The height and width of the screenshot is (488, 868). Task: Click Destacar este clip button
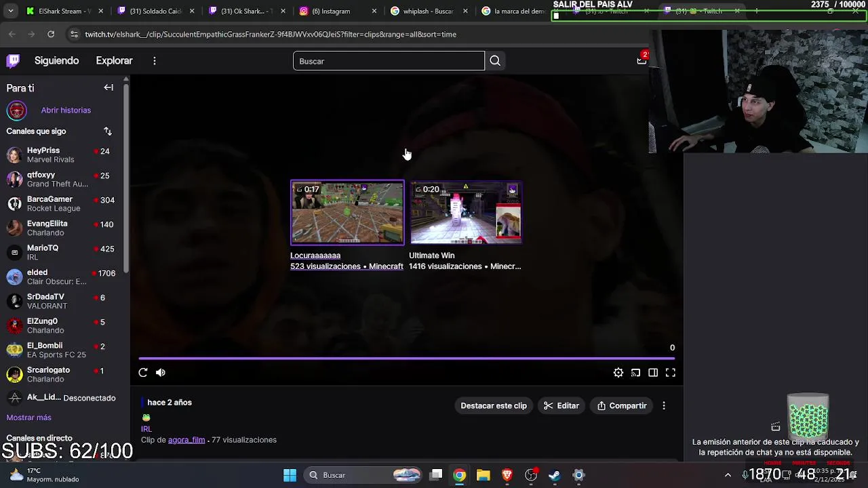tap(494, 405)
